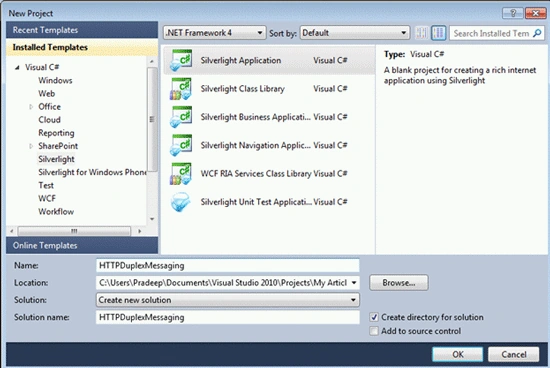The height and width of the screenshot is (368, 550).
Task: Select Silverlight Navigation Applic... template name
Action: [255, 145]
